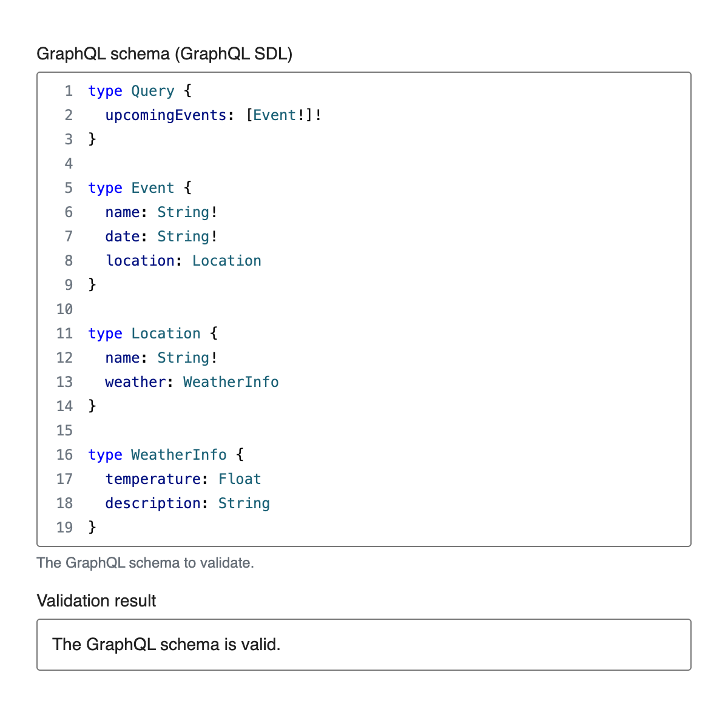The image size is (728, 712).
Task: Click the 'Validation result' label
Action: click(96, 601)
